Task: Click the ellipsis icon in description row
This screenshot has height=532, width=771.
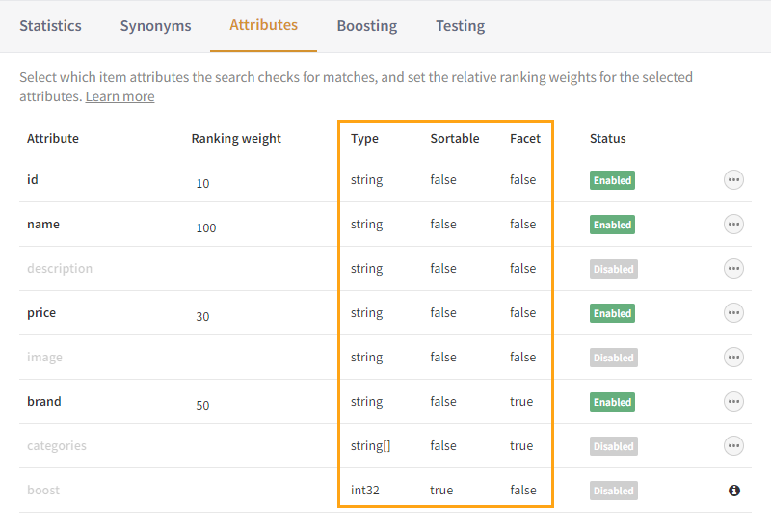Action: tap(733, 269)
